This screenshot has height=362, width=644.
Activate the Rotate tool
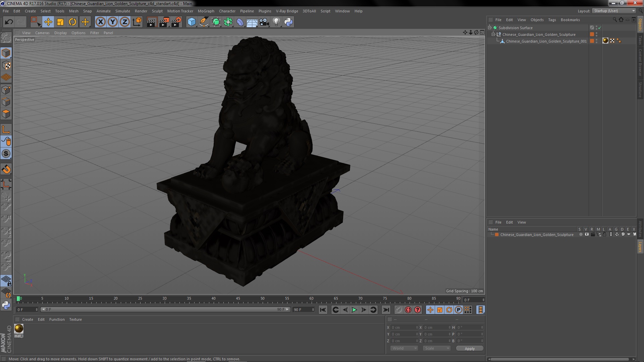(72, 22)
